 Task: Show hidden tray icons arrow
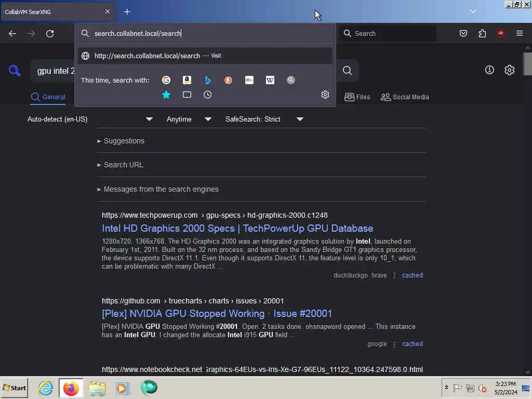coord(446,388)
